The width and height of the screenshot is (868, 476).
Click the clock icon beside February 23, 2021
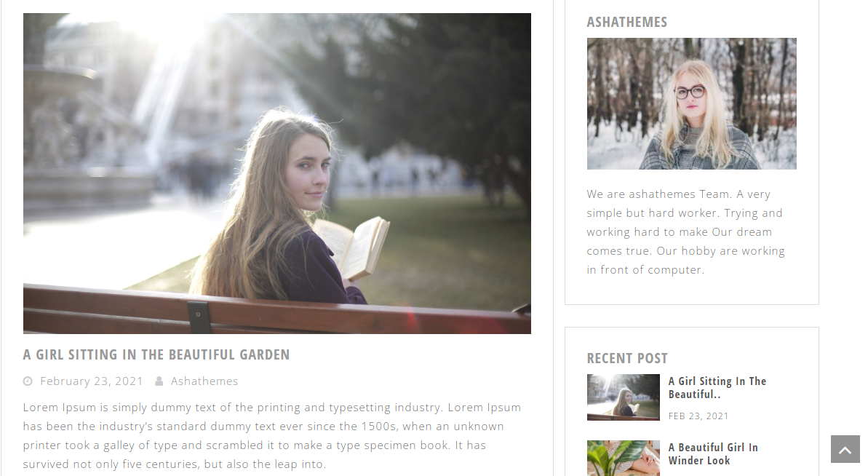click(28, 381)
